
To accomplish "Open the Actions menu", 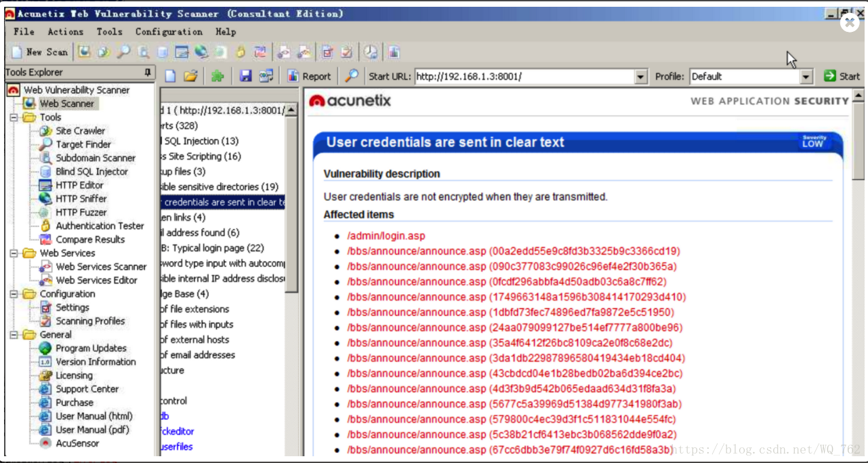I will pyautogui.click(x=65, y=31).
